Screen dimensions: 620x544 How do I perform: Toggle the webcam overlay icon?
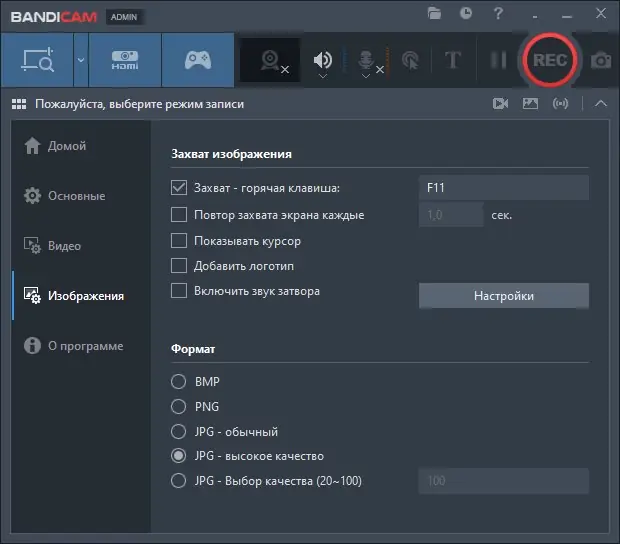[x=270, y=60]
